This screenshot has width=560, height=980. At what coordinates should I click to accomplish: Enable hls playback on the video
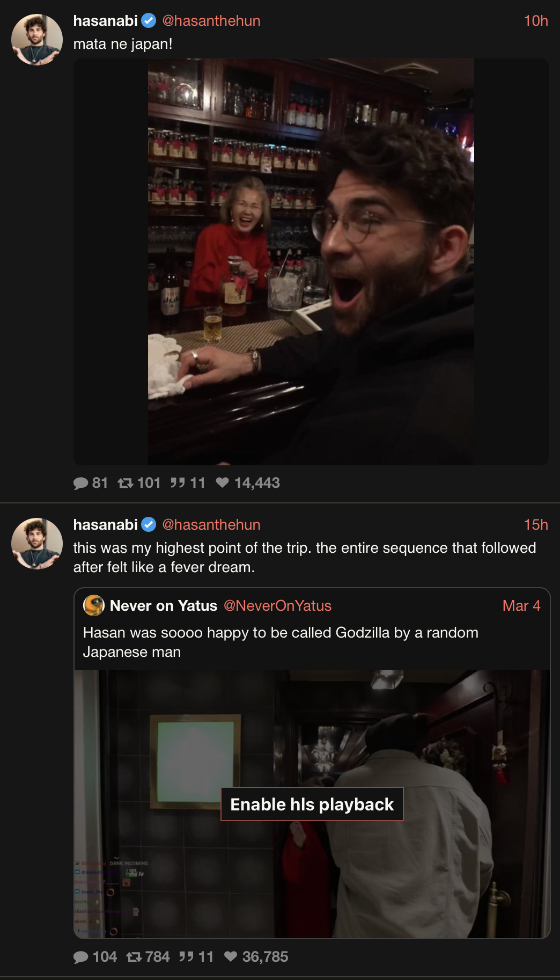312,804
